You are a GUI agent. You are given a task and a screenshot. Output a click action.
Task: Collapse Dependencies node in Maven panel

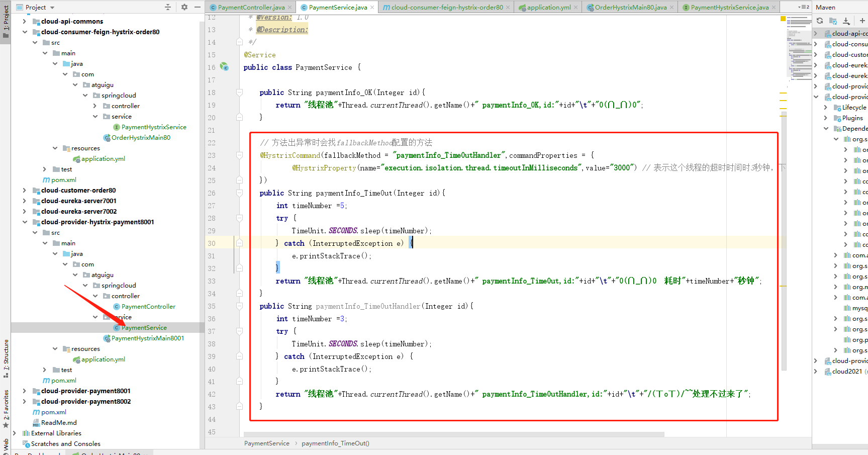826,128
